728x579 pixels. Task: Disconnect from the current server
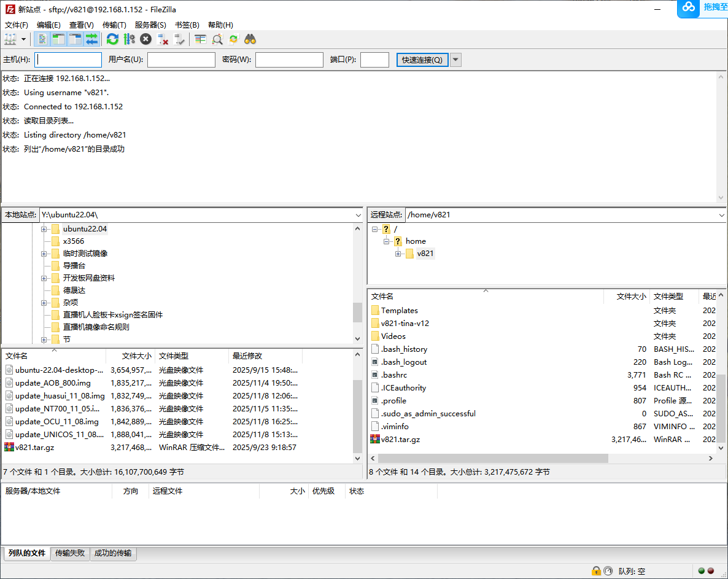pyautogui.click(x=163, y=39)
